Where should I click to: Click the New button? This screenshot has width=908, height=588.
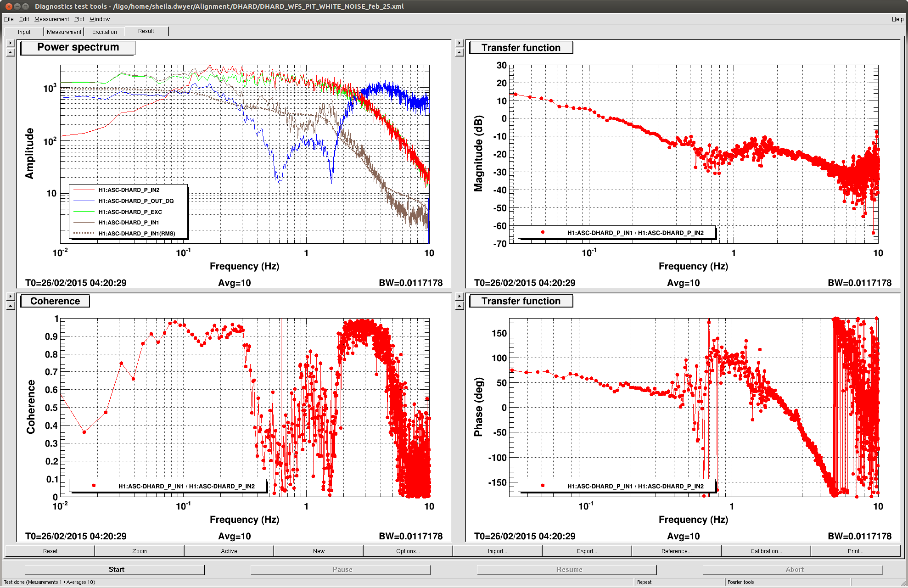point(319,551)
